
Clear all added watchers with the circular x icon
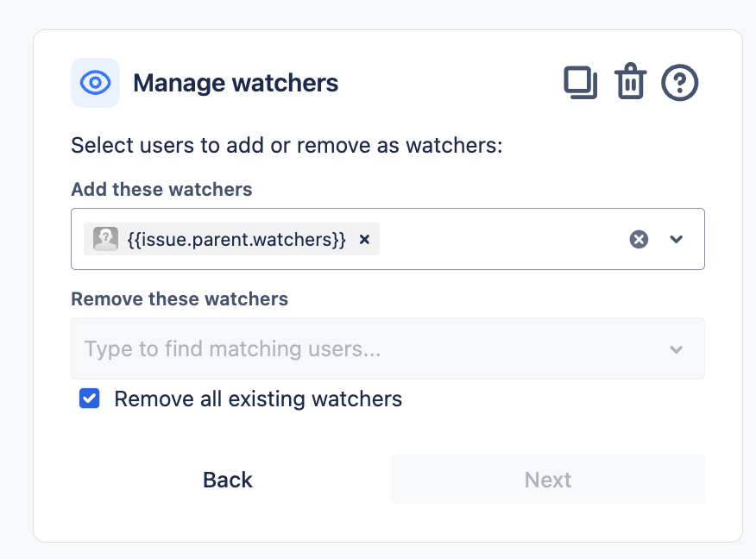point(638,239)
